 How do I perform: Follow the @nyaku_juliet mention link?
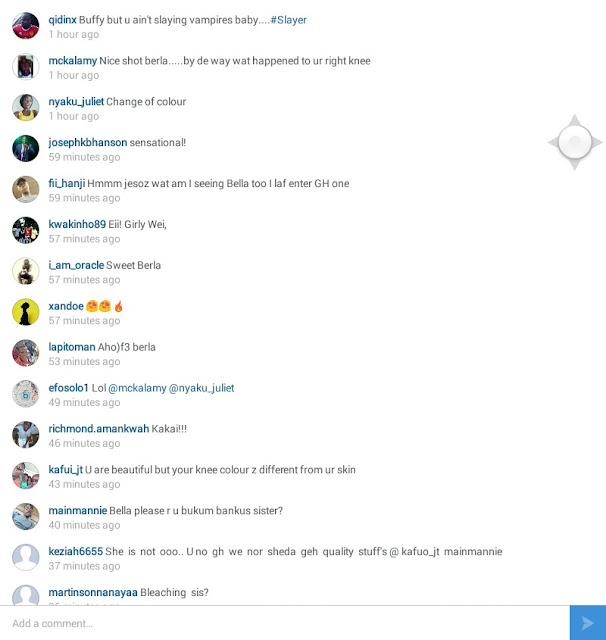tap(202, 388)
